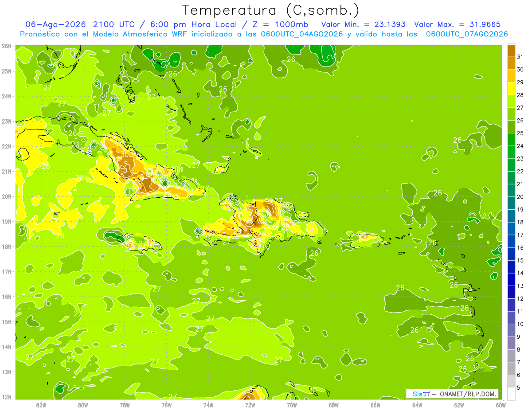The image size is (532, 411).
Task: Click the "20N" latitude label
Action: (x=7, y=196)
